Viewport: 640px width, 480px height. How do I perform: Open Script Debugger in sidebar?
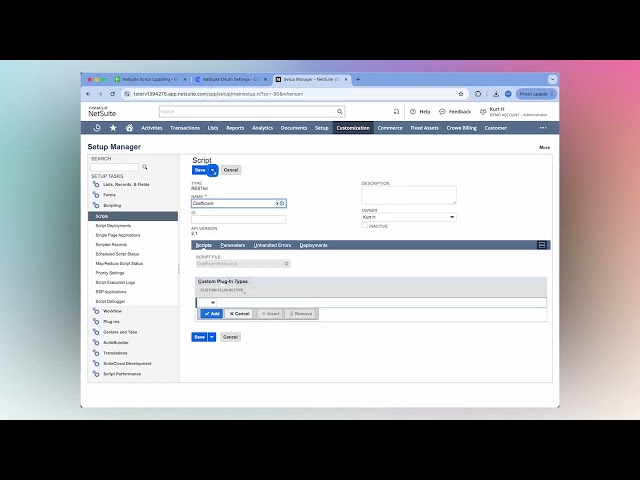tap(110, 301)
